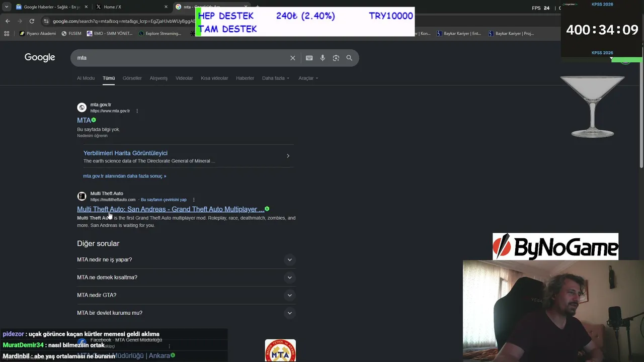Show more results from mta.gov.tr

coord(125,176)
